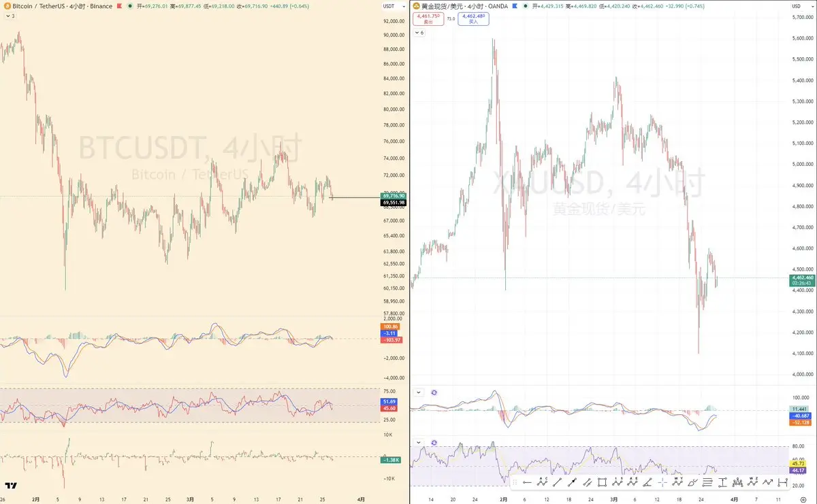Click the 69,716.90 current price label
817x504 pixels.
pyautogui.click(x=394, y=196)
